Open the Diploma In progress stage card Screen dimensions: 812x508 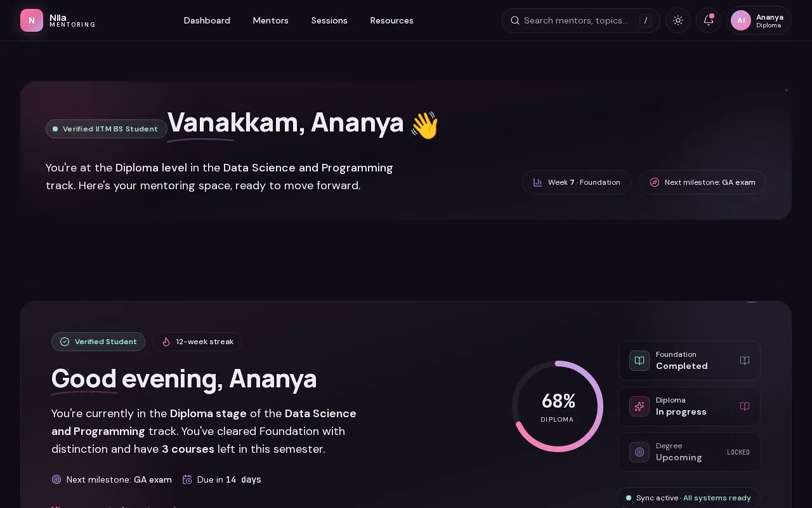690,406
